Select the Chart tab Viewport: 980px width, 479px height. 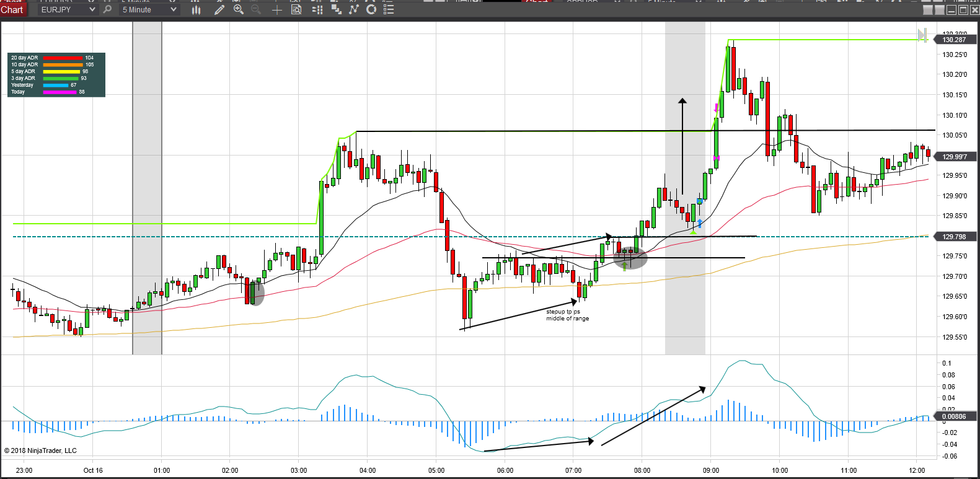point(12,9)
